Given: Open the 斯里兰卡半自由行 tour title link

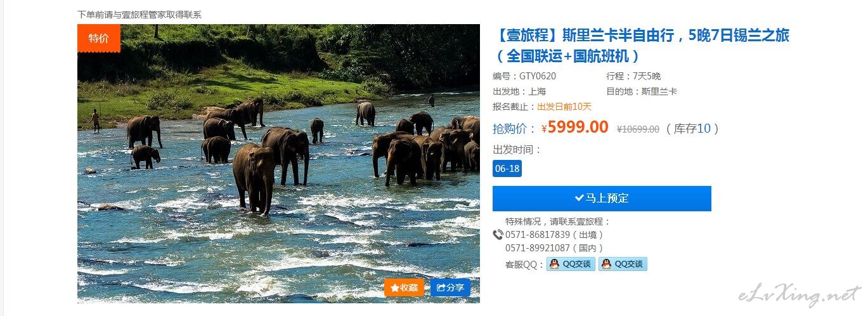Looking at the screenshot, I should [x=640, y=45].
